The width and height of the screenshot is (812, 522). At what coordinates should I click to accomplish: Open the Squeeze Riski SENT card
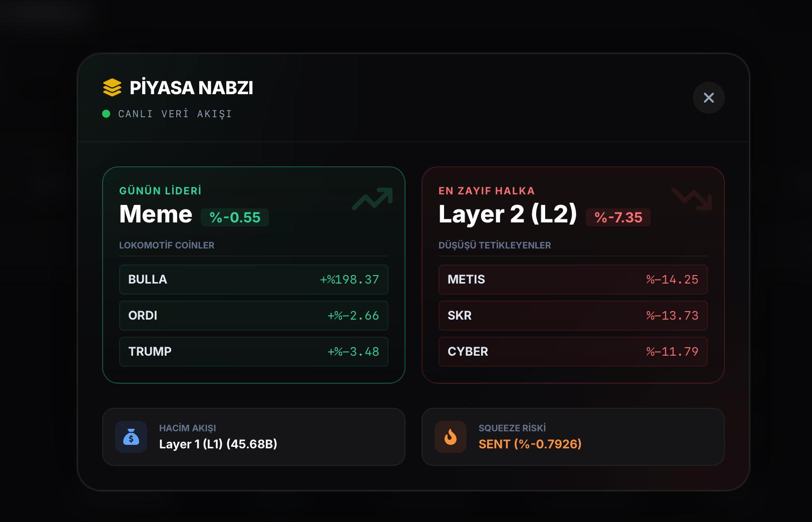(573, 437)
